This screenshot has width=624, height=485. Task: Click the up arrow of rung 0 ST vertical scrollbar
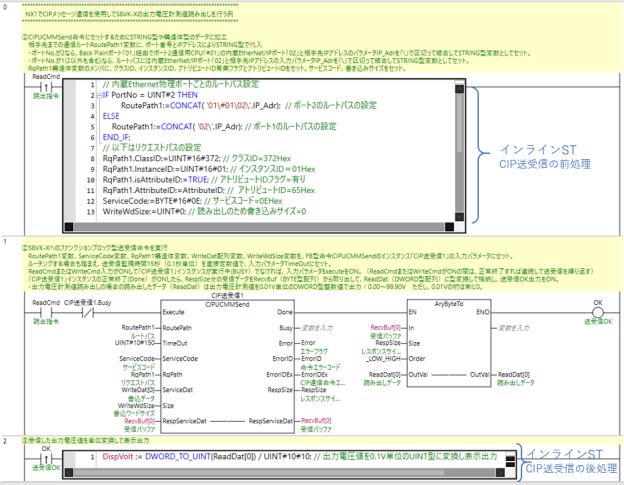pos(459,88)
